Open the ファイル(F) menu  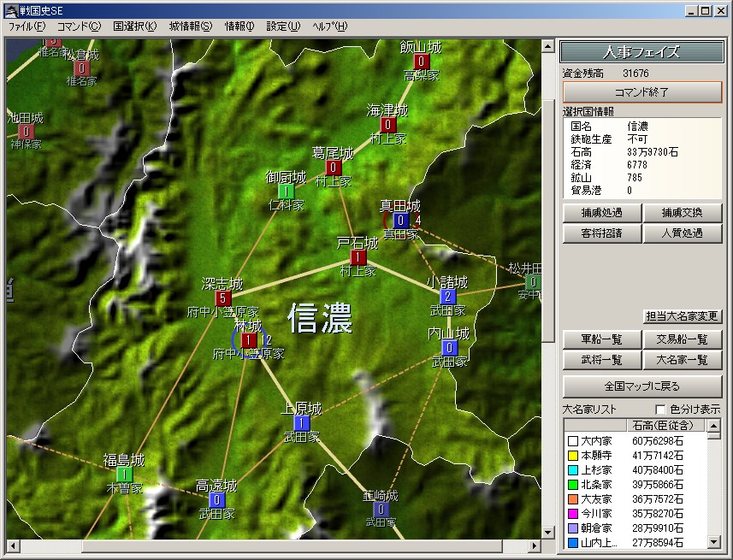click(27, 27)
